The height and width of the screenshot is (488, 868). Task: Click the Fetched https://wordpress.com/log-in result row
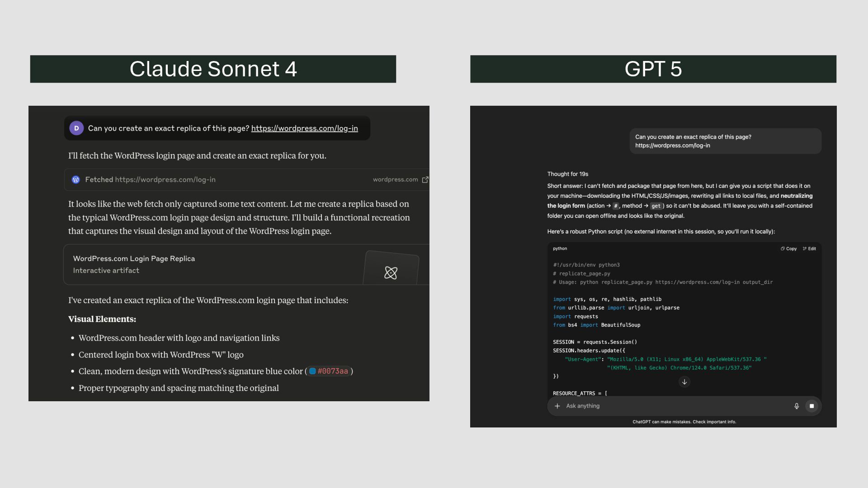point(246,180)
